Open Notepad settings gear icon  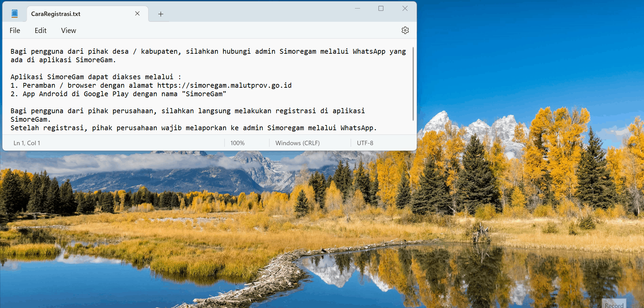405,30
